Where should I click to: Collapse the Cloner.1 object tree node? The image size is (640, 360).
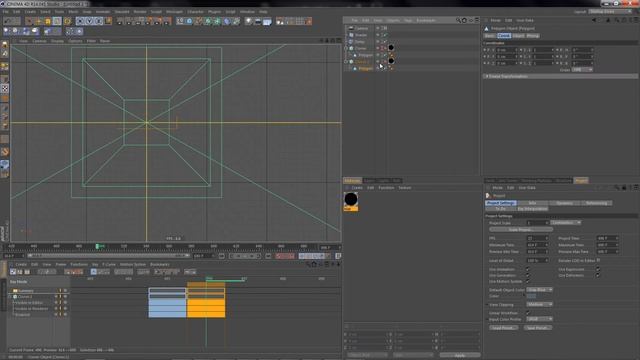click(x=346, y=62)
